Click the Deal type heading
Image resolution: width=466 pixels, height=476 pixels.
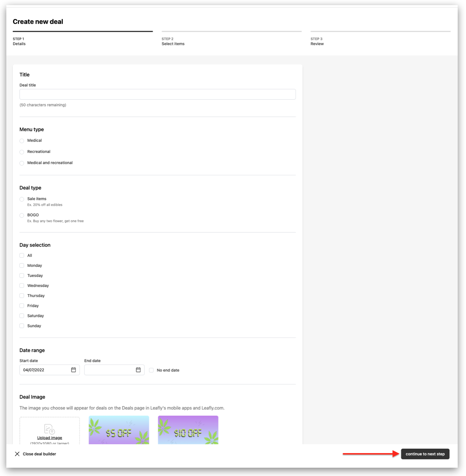point(30,188)
